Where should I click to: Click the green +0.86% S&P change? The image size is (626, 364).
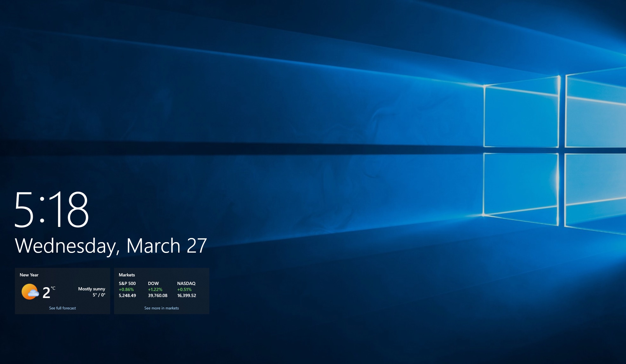coord(126,289)
